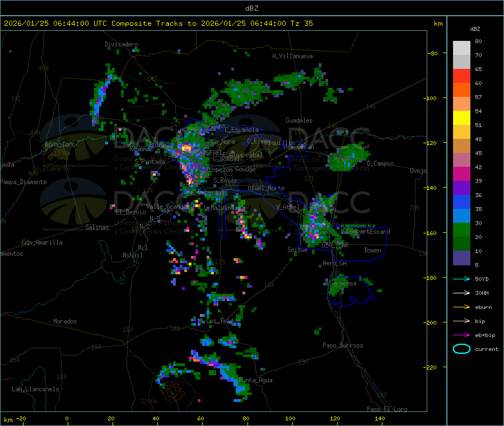The height and width of the screenshot is (426, 504).
Task: Click the magenta eb+bip arrow legend icon
Action: click(461, 335)
